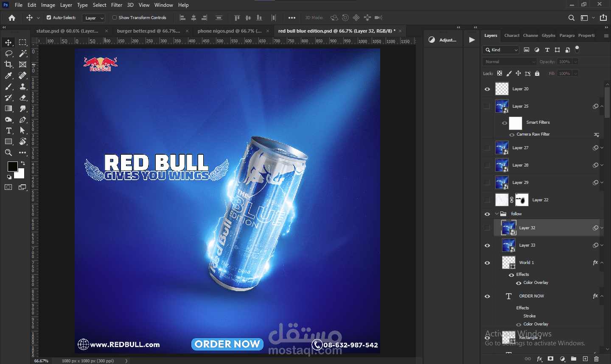Select the Path Selection tool

tap(22, 131)
